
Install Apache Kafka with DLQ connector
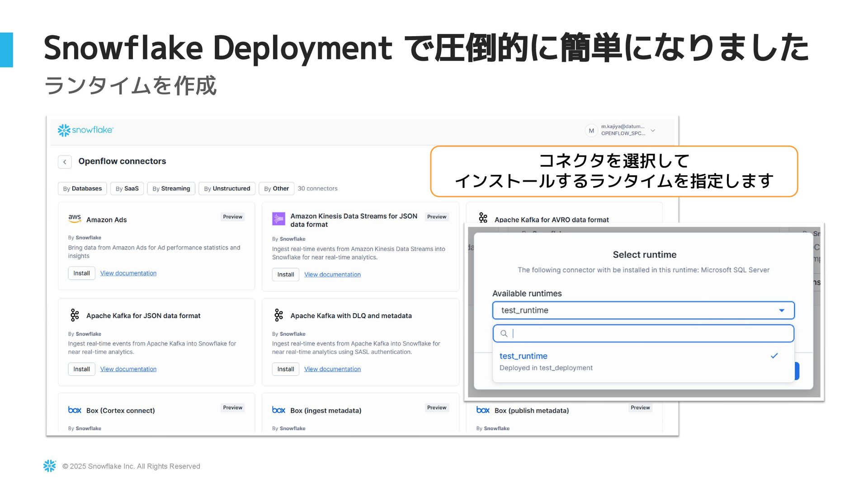pos(285,369)
